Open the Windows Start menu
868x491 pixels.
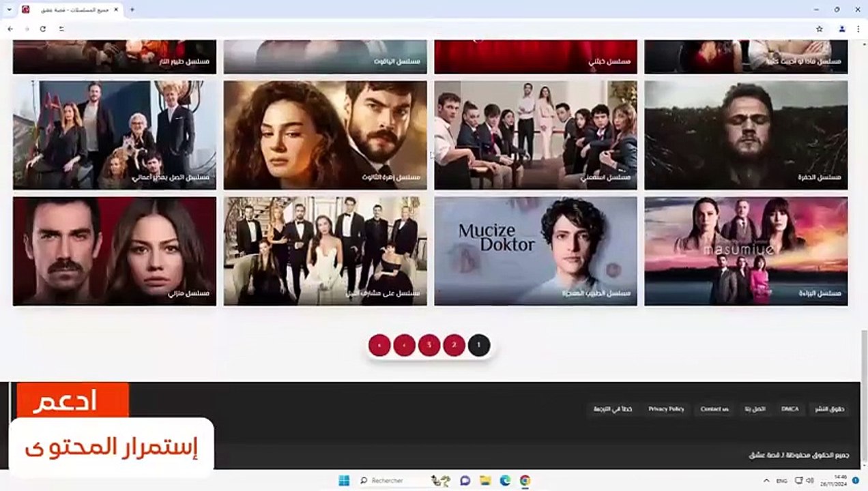(x=345, y=481)
